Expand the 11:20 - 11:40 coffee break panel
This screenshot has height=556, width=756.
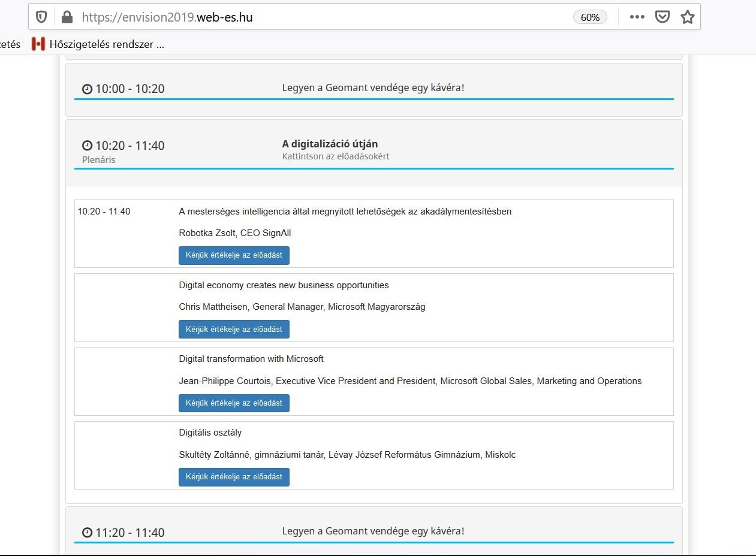[373, 531]
